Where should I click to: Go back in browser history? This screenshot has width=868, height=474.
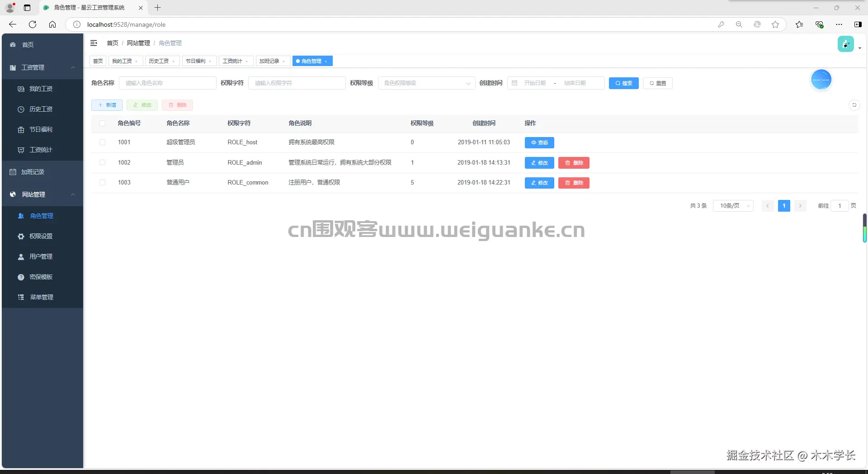[13, 24]
